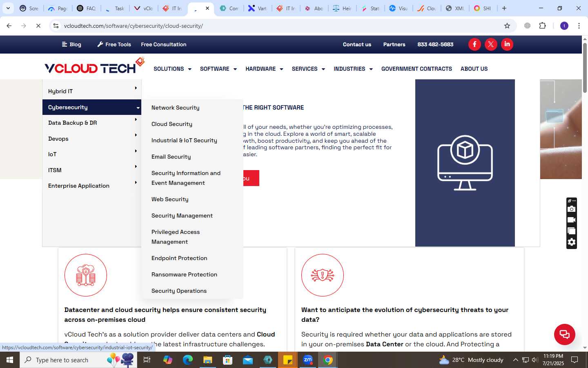This screenshot has height=368, width=588.
Task: Select Ransomware Protection menu item
Action: (184, 274)
